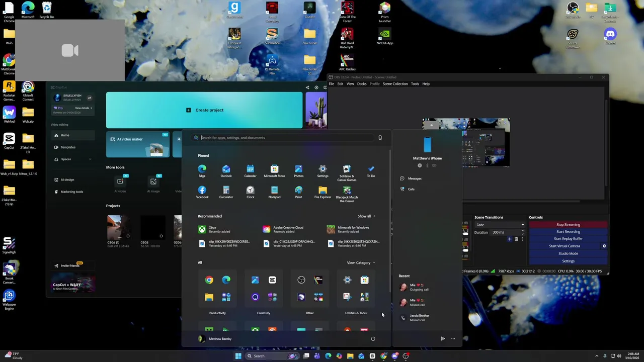The height and width of the screenshot is (362, 644).
Task: Open the Paint app
Action: pos(298,192)
